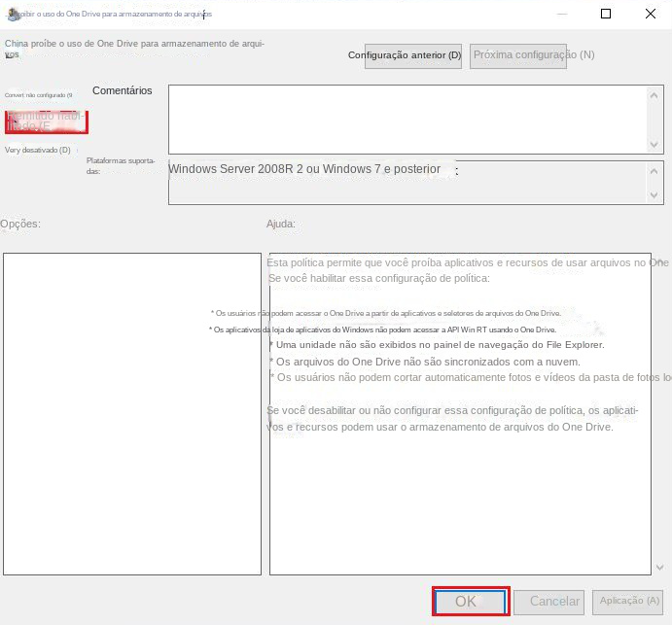Select the 'habilitado (E)' radio option
This screenshot has width=672, height=625.
click(47, 122)
